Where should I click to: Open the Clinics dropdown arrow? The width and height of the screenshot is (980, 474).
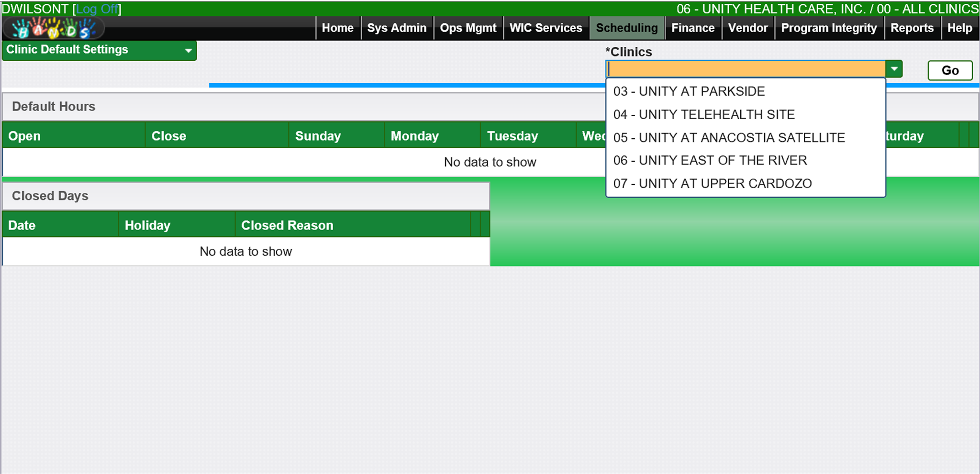coord(894,69)
